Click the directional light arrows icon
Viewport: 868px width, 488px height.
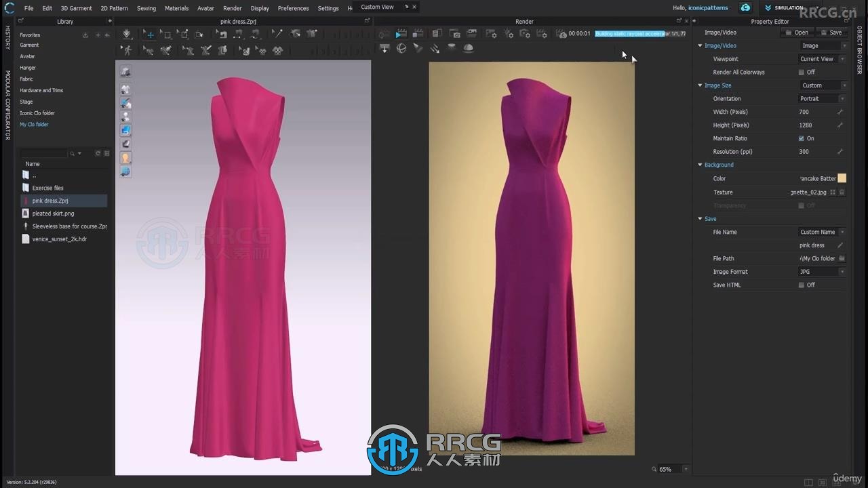pos(435,48)
